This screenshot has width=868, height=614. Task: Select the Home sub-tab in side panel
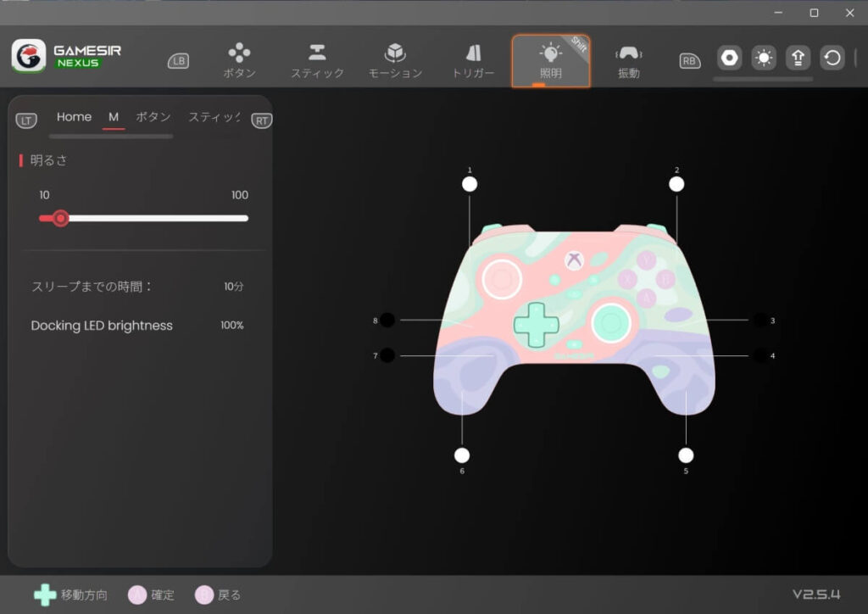coord(75,117)
